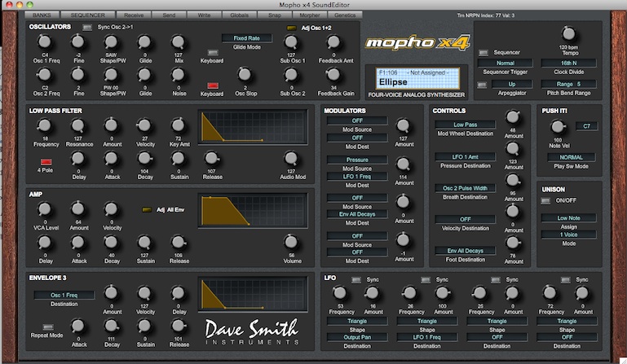Toggle the first LFO Sync switch
The image size is (627, 364).
pyautogui.click(x=355, y=280)
